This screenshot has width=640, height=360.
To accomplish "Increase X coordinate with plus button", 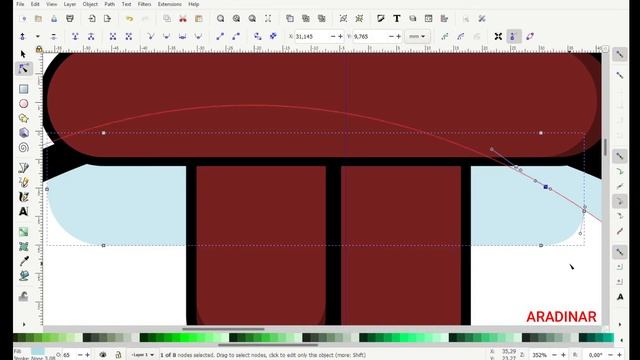I will (x=340, y=36).
